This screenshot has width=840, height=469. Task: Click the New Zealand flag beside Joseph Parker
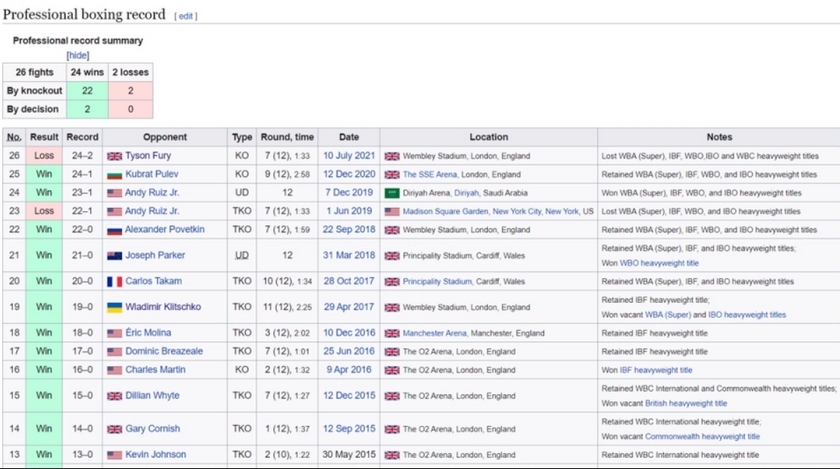click(114, 256)
